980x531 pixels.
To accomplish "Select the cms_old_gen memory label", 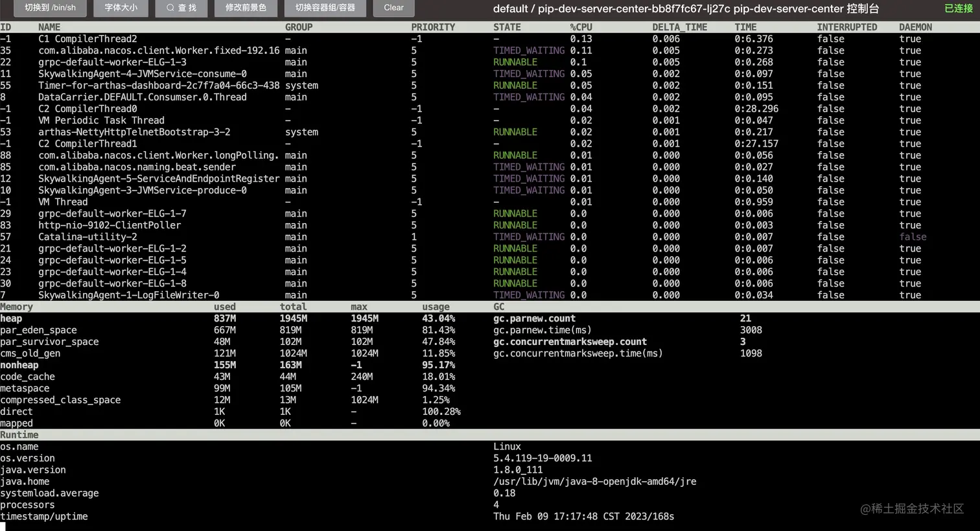I will 30,354.
